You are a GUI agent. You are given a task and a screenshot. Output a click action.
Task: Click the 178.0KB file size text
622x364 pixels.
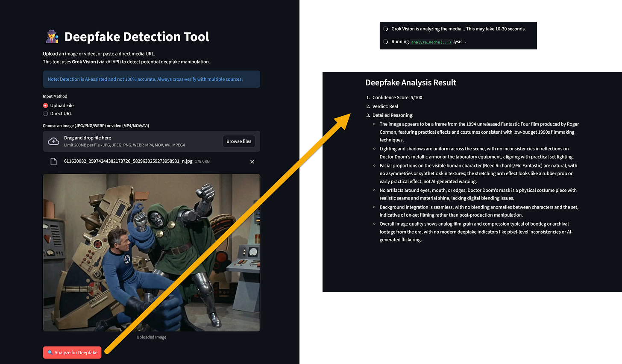[202, 161]
